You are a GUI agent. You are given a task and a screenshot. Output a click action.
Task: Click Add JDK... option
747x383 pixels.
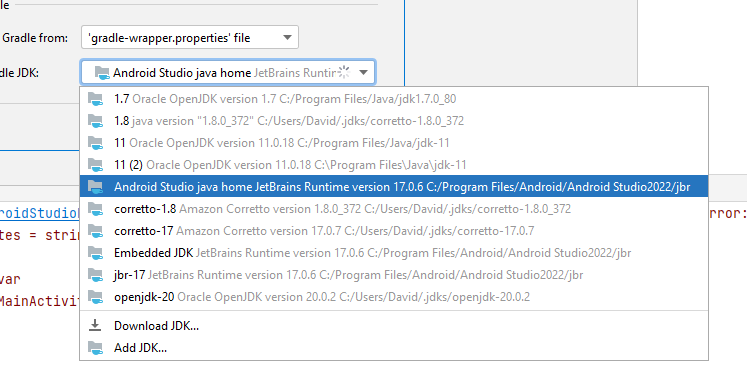394,348
